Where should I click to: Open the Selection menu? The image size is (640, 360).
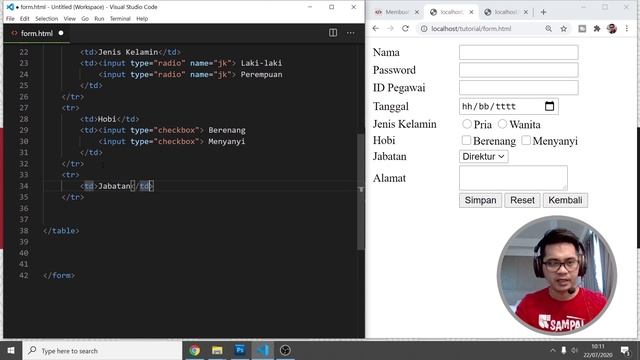[47, 19]
